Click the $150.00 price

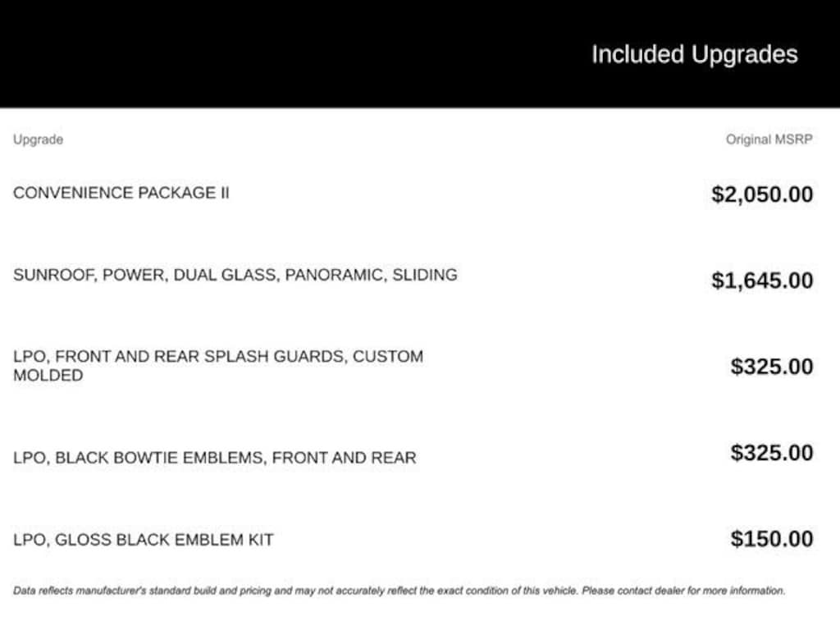coord(772,539)
